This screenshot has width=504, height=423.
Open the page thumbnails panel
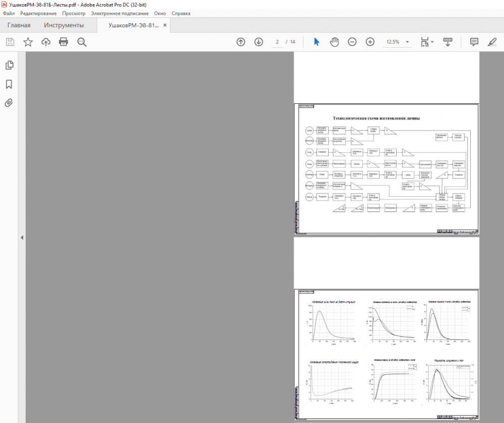coord(9,65)
